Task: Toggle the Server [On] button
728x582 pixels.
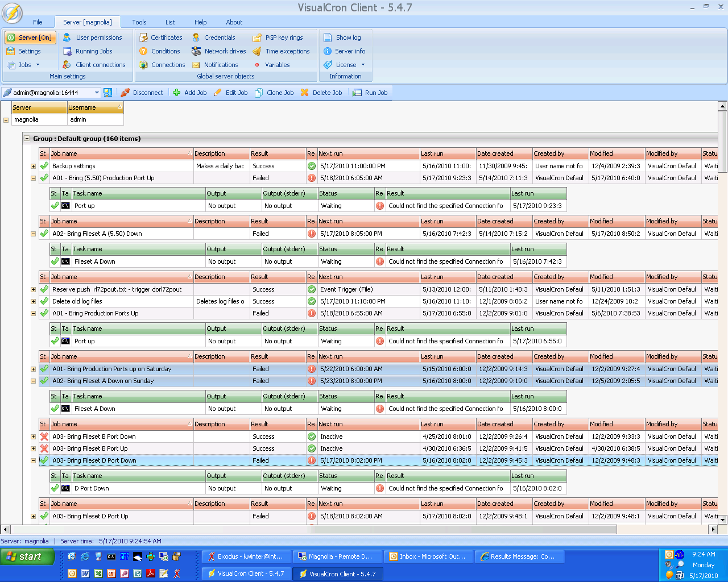Action: [31, 38]
